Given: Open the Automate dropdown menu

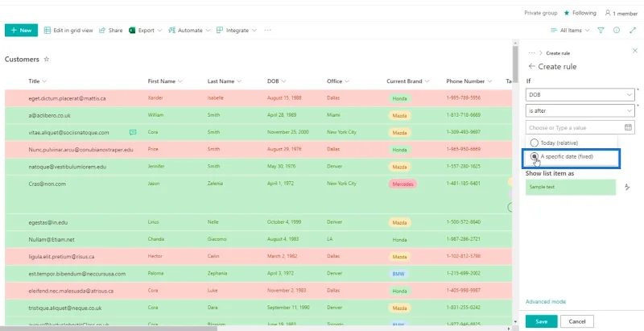Looking at the screenshot, I should [189, 31].
